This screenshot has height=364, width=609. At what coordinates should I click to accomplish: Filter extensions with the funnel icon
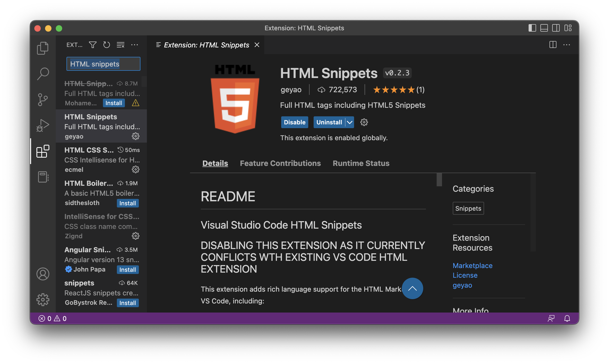coord(93,45)
